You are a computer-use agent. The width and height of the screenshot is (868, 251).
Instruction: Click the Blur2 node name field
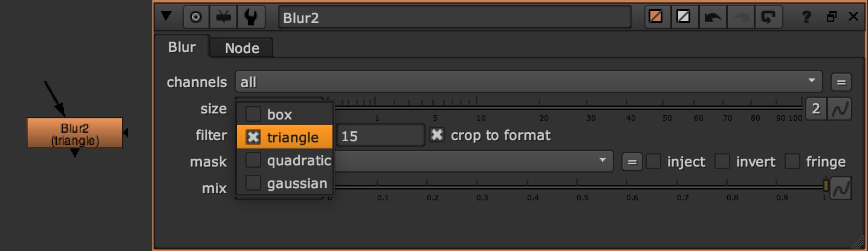(454, 17)
